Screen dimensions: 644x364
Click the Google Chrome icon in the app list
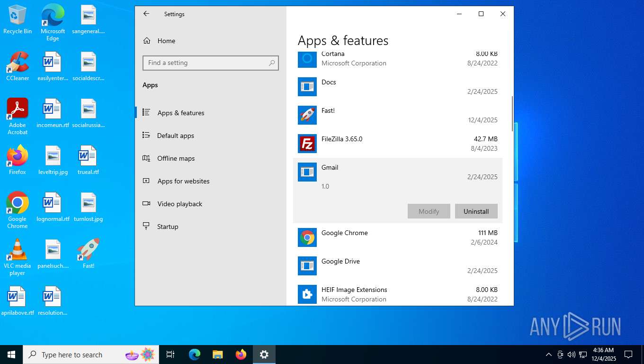click(x=307, y=237)
